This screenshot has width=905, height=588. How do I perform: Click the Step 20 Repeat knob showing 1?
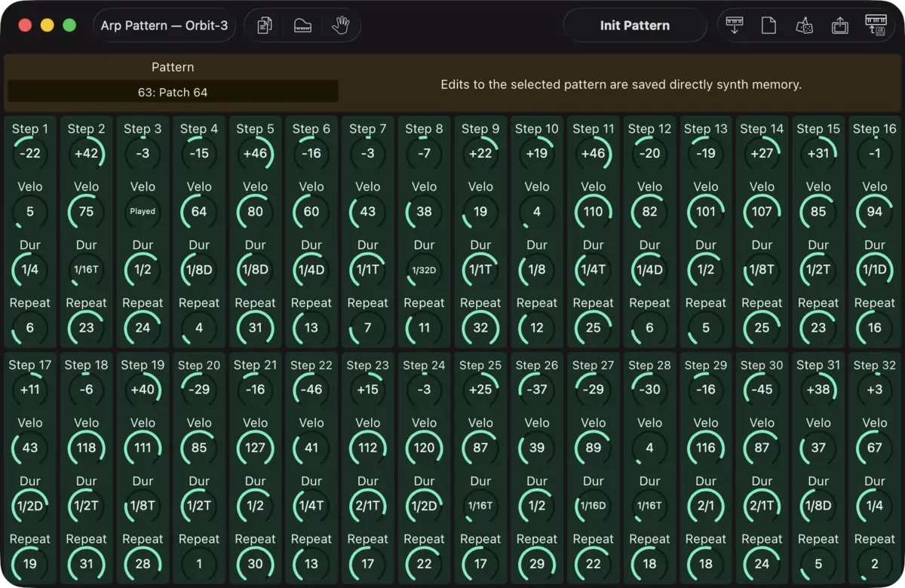coord(199,563)
